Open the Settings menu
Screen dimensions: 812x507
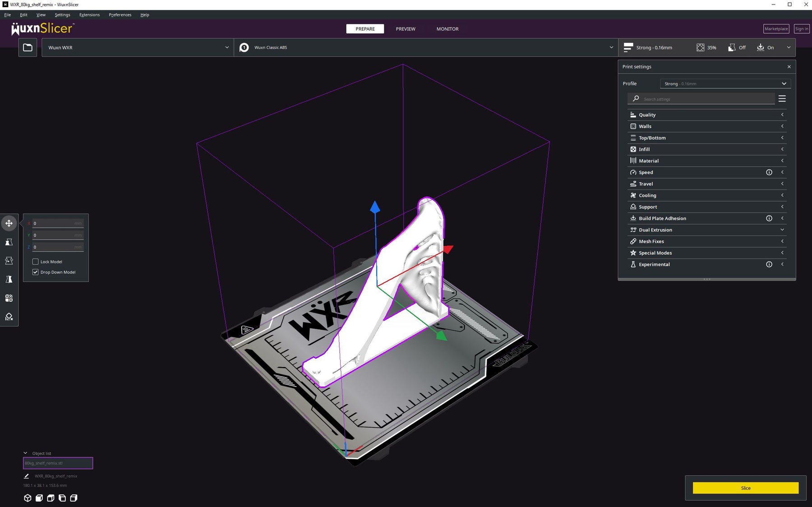62,15
